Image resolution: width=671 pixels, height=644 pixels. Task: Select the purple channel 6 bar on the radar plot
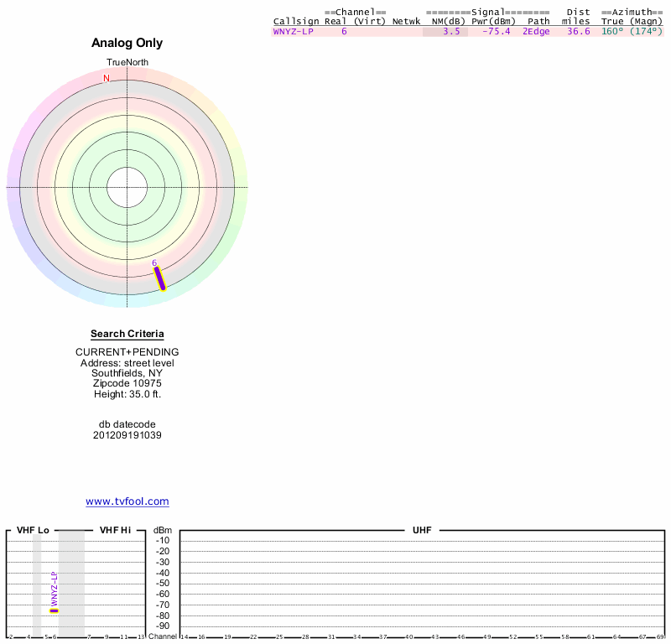[x=159, y=278]
